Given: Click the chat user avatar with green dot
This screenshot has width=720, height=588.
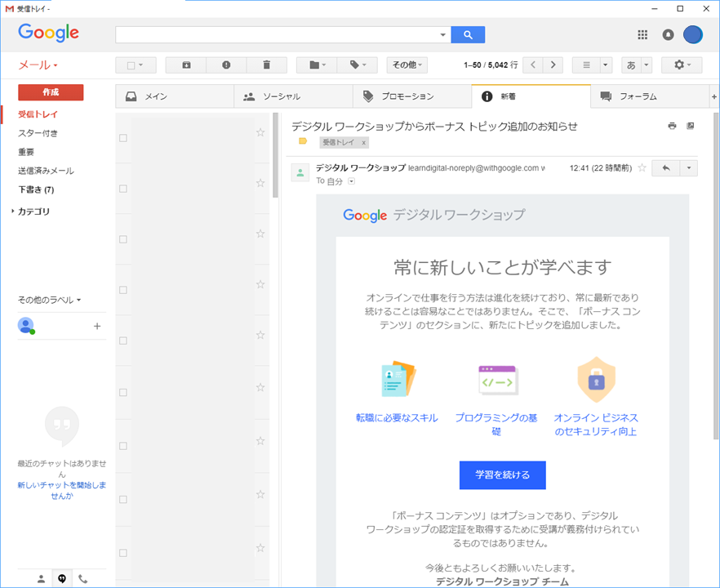Looking at the screenshot, I should (x=26, y=326).
